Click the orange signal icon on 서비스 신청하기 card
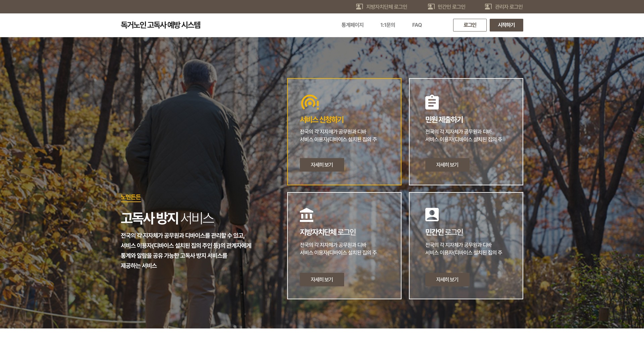The height and width of the screenshot is (362, 644). tap(310, 102)
